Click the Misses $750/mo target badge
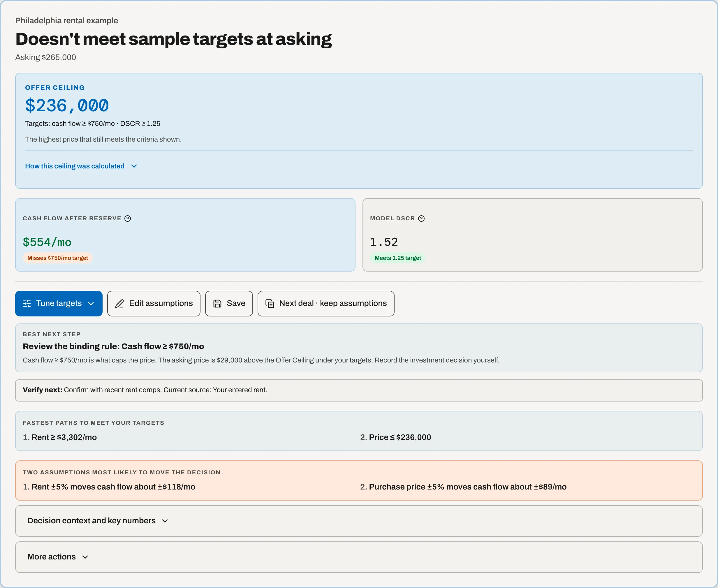This screenshot has width=718, height=588. click(58, 258)
